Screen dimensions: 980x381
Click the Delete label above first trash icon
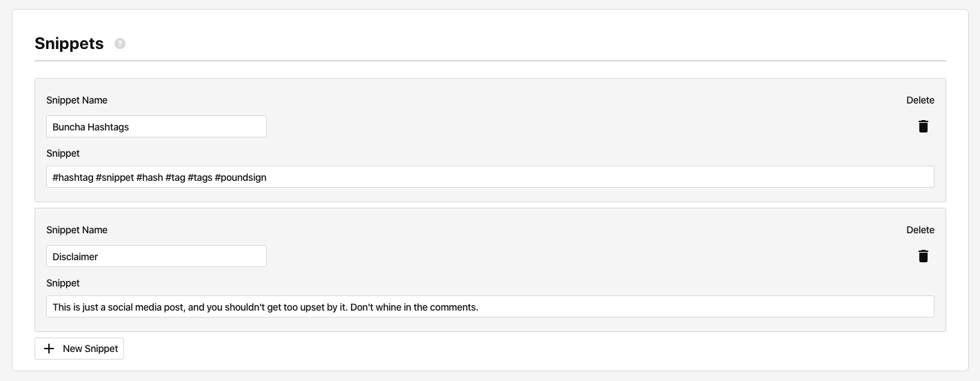pyautogui.click(x=920, y=100)
